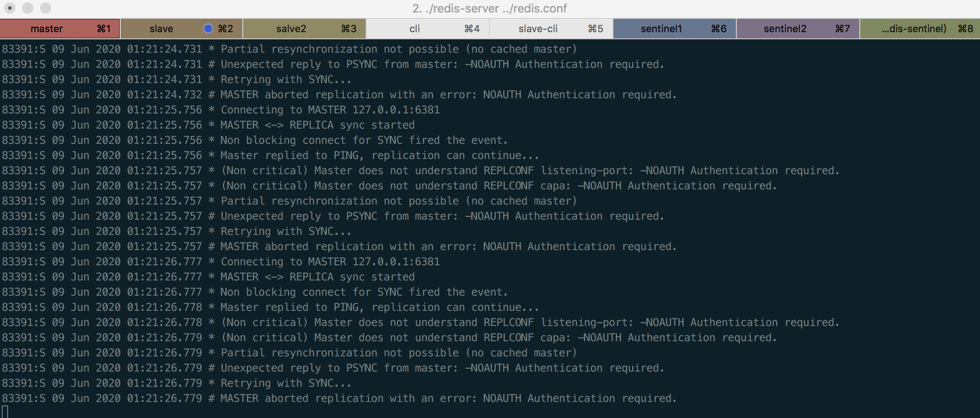Open the sentinel1 tab
Image resolution: width=980 pixels, height=418 pixels.
(x=675, y=29)
